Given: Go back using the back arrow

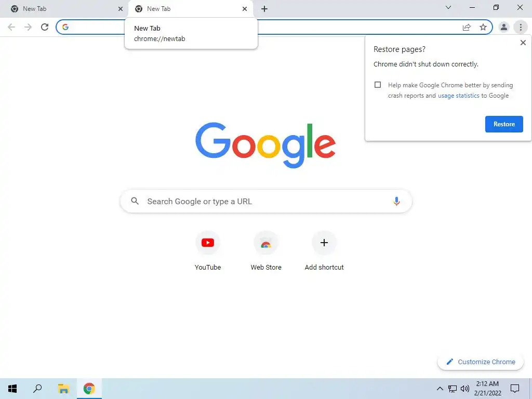Looking at the screenshot, I should [11, 27].
